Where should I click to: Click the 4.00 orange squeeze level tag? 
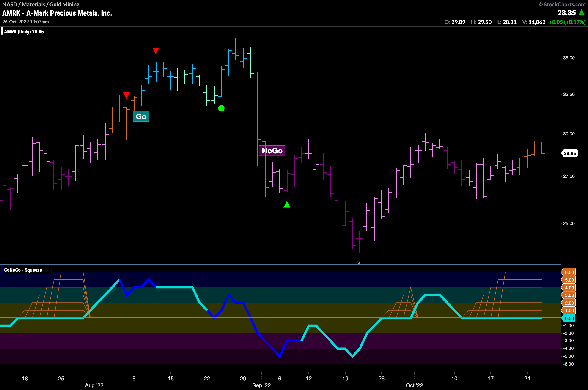569,287
